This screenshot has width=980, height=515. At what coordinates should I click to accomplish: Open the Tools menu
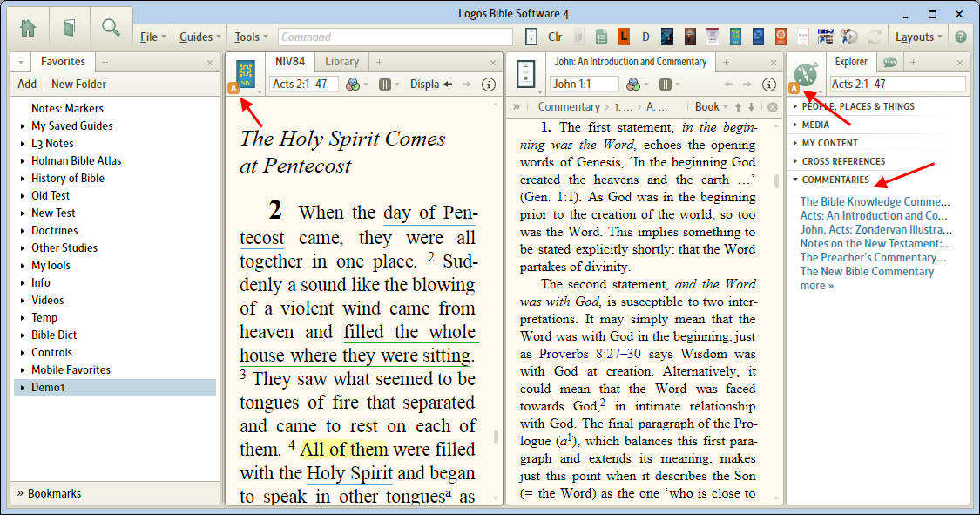point(251,37)
